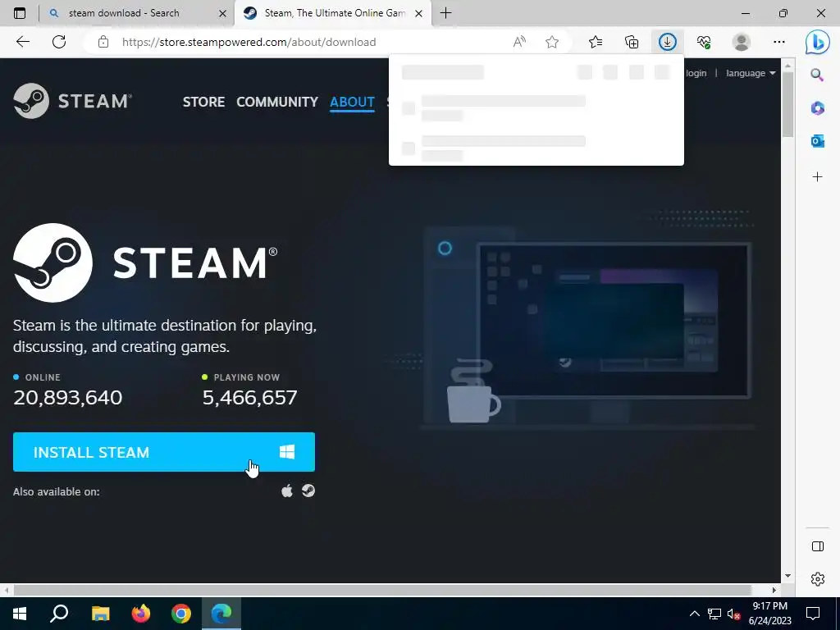The width and height of the screenshot is (840, 630).
Task: Open Firefox from the taskbar
Action: (141, 614)
